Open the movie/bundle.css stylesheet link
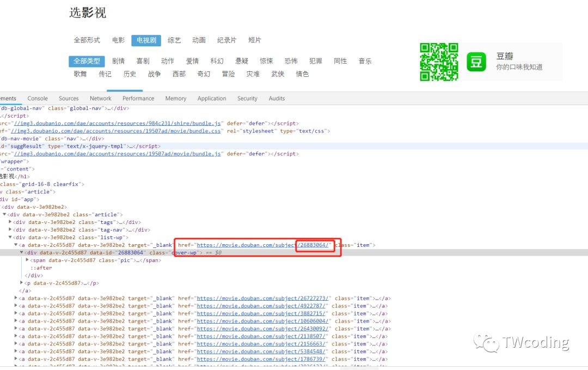This screenshot has height=370, width=588. (116, 131)
